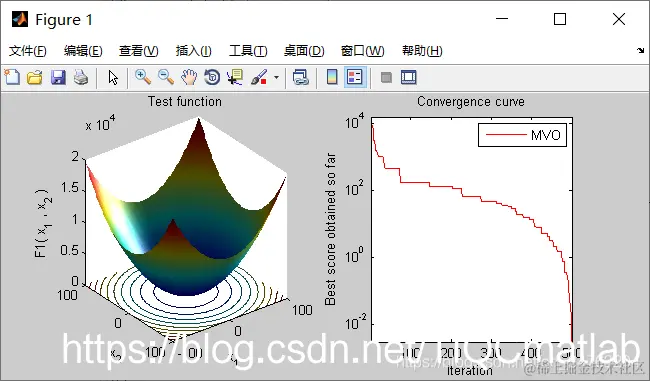650x381 pixels.
Task: Print the figure using the printer icon
Action: 81,77
